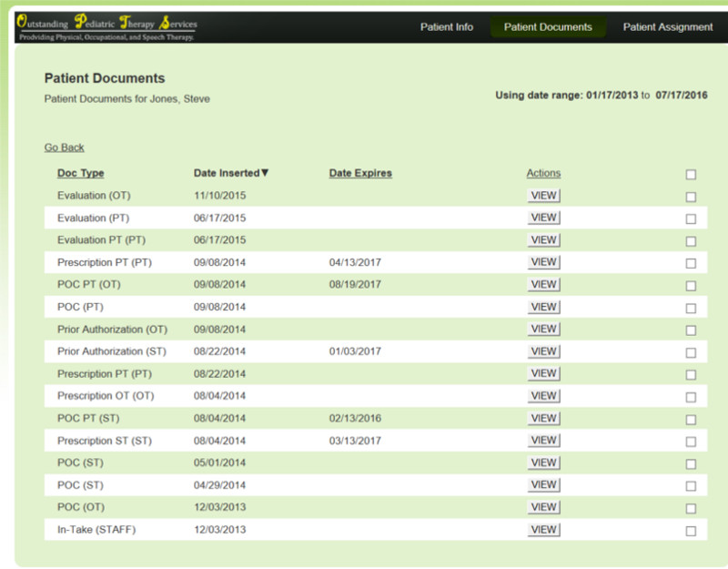This screenshot has height=569, width=728.
Task: Open the Patient Assignment tab
Action: pyautogui.click(x=667, y=27)
